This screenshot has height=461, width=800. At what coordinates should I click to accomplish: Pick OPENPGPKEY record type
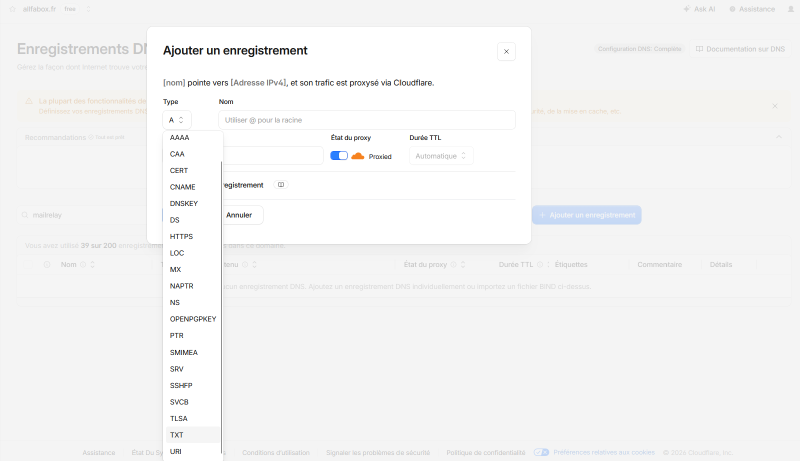tap(192, 319)
